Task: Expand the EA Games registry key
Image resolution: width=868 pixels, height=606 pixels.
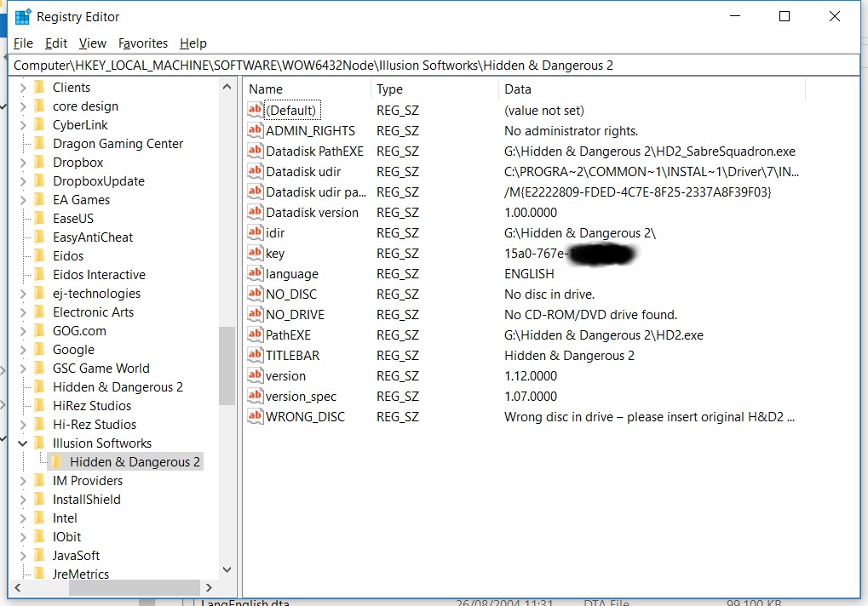Action: coord(22,199)
